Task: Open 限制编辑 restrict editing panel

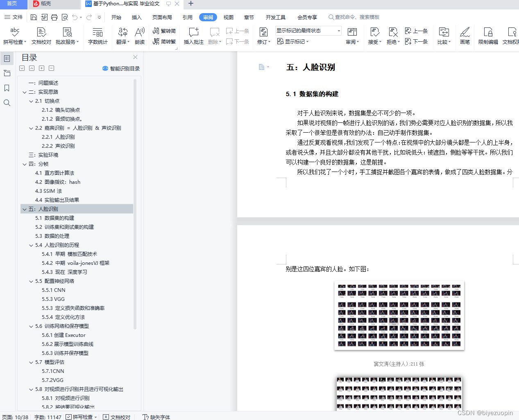Action: (x=487, y=36)
